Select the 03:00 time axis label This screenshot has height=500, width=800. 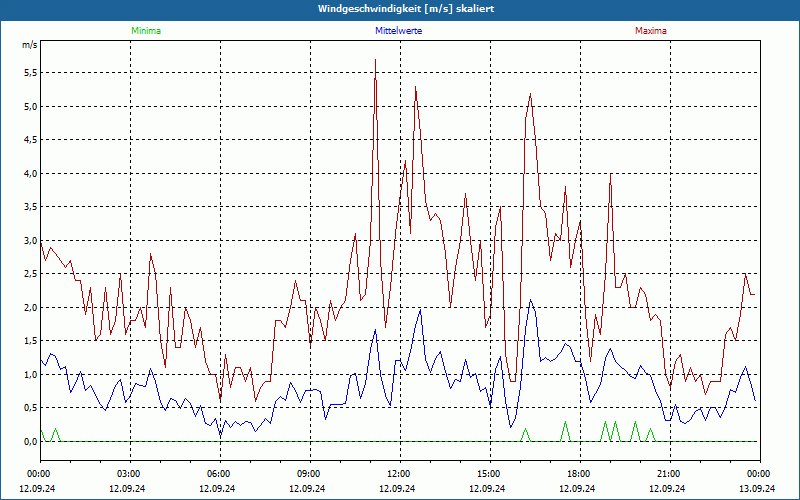(x=129, y=473)
